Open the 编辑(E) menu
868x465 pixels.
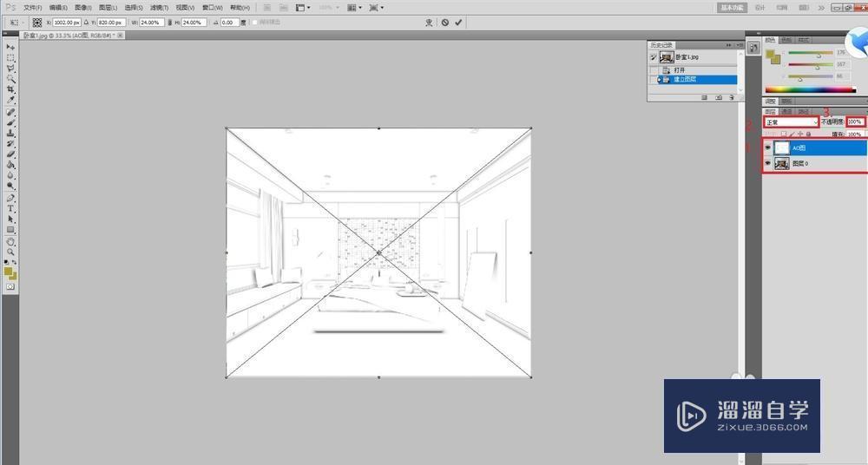coord(58,8)
